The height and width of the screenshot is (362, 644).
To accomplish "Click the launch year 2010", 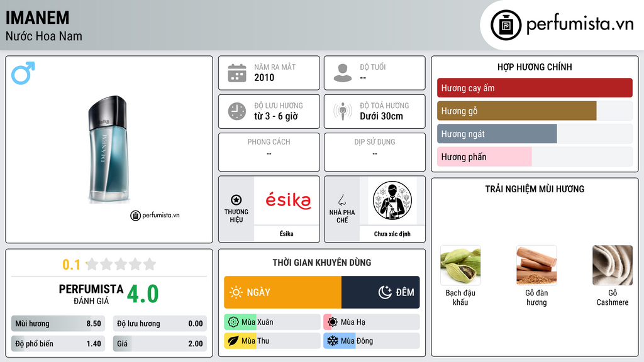I will pyautogui.click(x=264, y=77).
